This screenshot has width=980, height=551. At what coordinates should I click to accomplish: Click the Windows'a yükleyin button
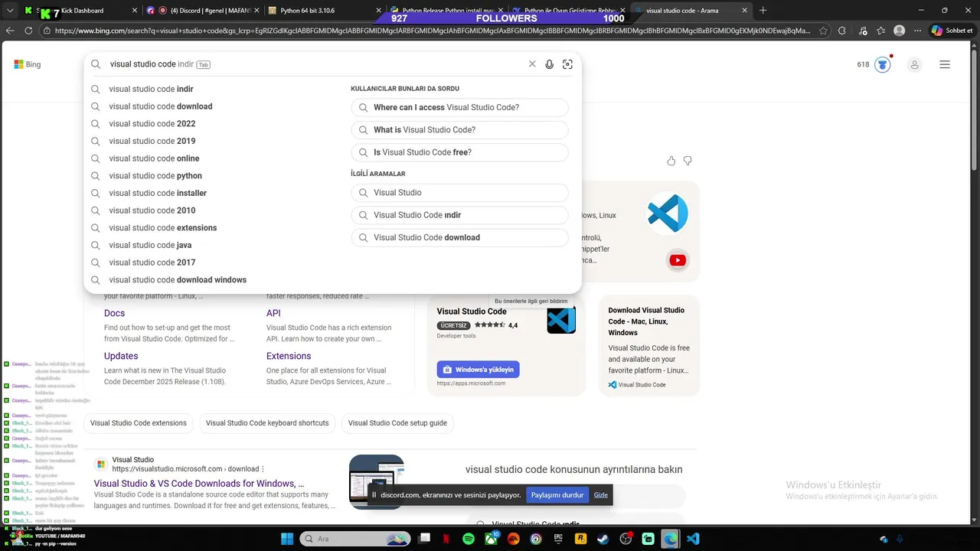(478, 370)
